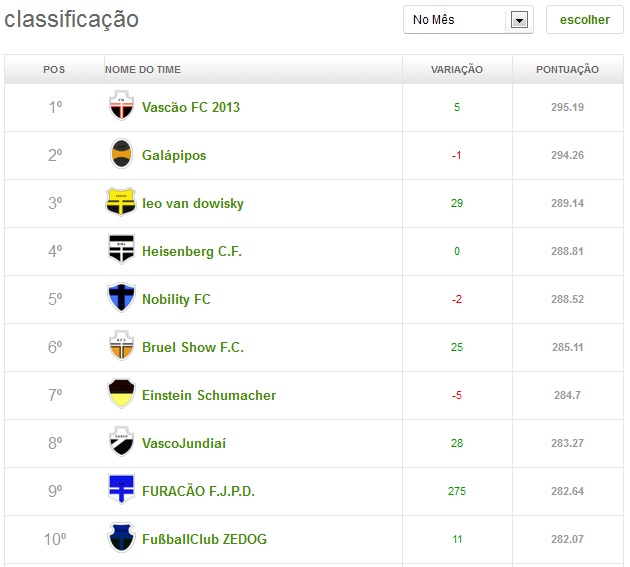
Task: Click the FURACÃO F.J.P.D. team crest
Action: pyautogui.click(x=121, y=490)
